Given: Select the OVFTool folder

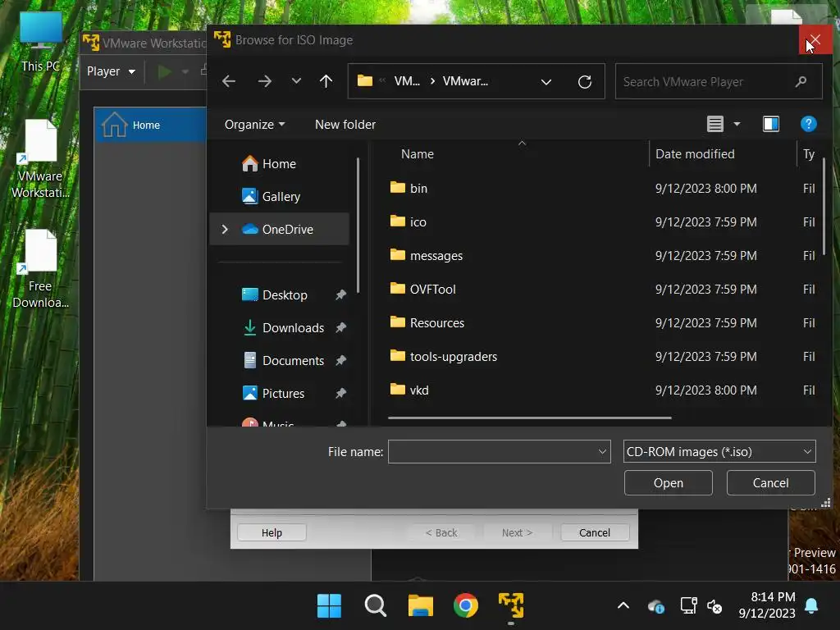Looking at the screenshot, I should coord(432,290).
